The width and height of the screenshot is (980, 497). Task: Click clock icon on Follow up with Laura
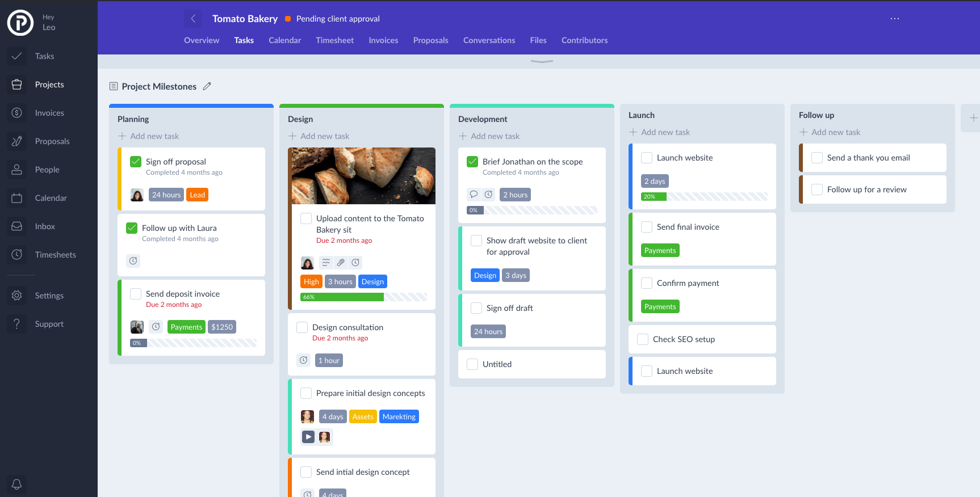[x=133, y=261]
